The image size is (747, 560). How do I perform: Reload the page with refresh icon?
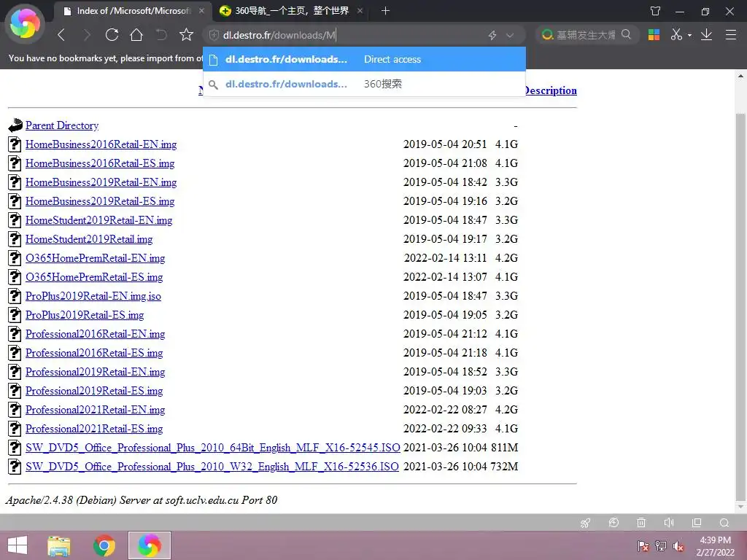coord(112,35)
